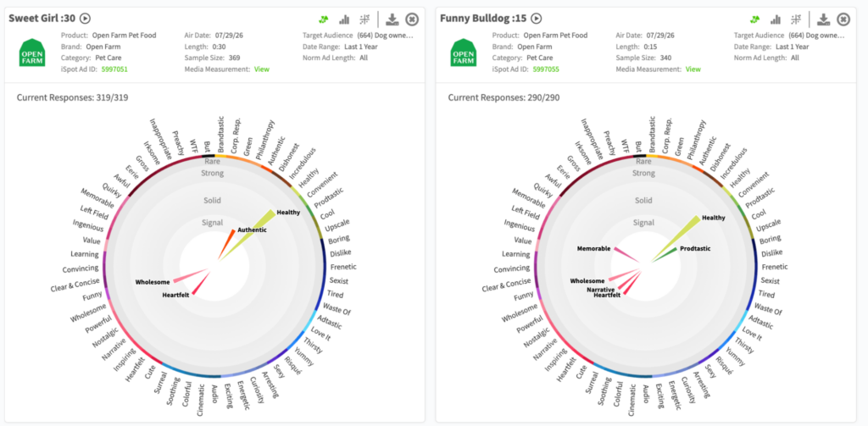Open iSpot Ad ID 5997055 link

546,69
